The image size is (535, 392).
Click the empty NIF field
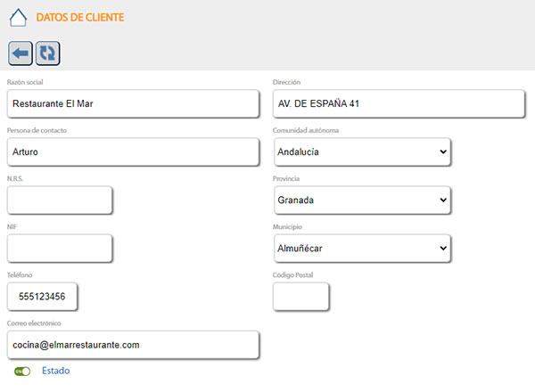pos(60,249)
